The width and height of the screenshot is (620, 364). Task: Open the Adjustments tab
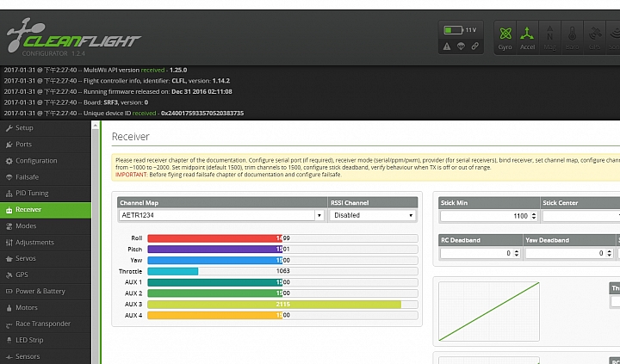(x=46, y=243)
